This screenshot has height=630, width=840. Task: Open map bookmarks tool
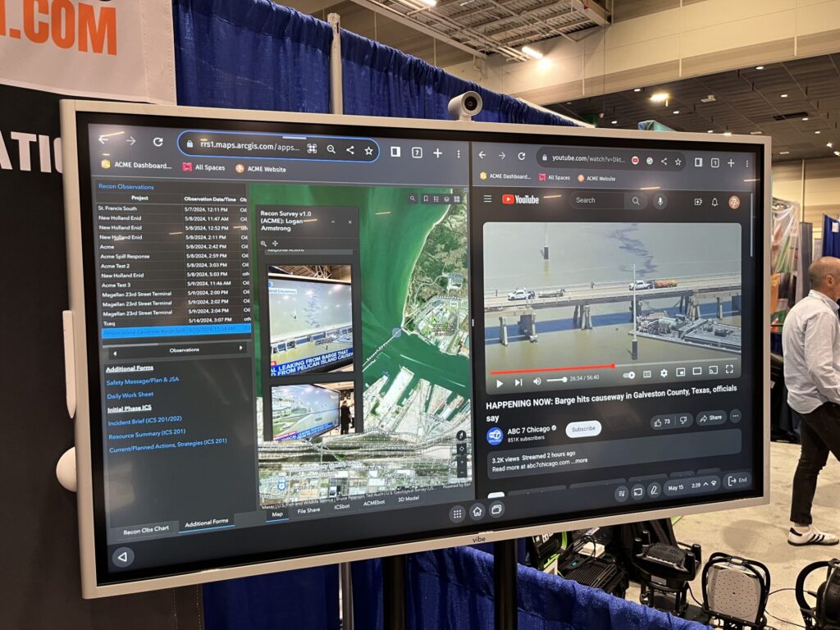pos(426,199)
